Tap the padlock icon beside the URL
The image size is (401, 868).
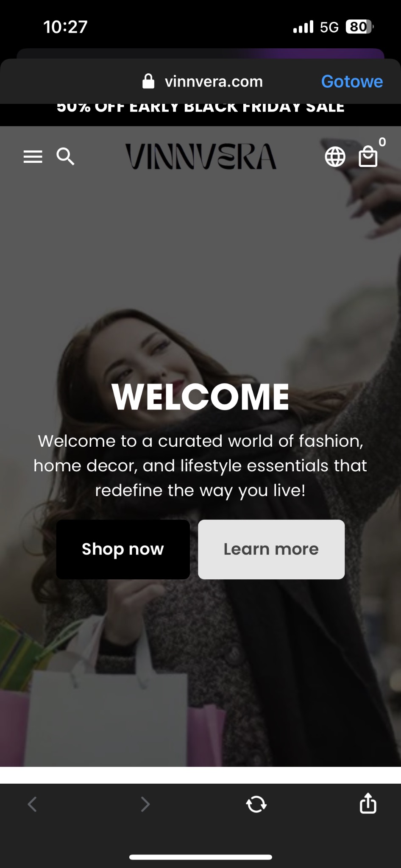pos(148,81)
